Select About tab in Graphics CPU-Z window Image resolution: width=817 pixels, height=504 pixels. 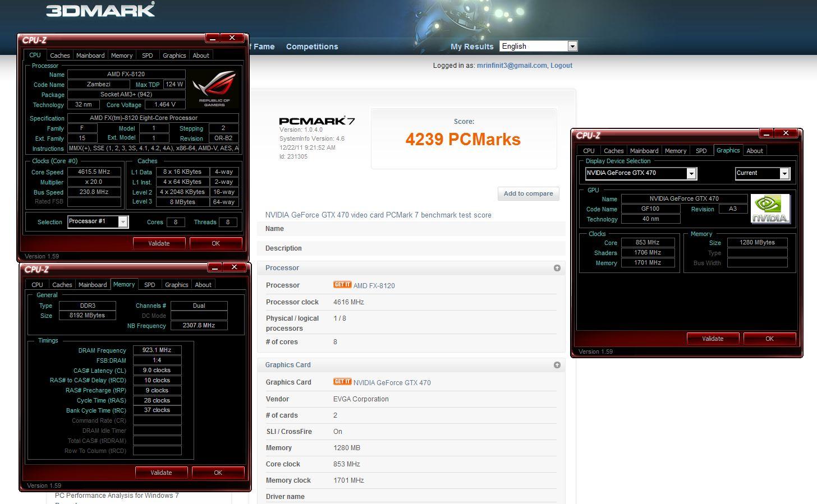point(755,151)
